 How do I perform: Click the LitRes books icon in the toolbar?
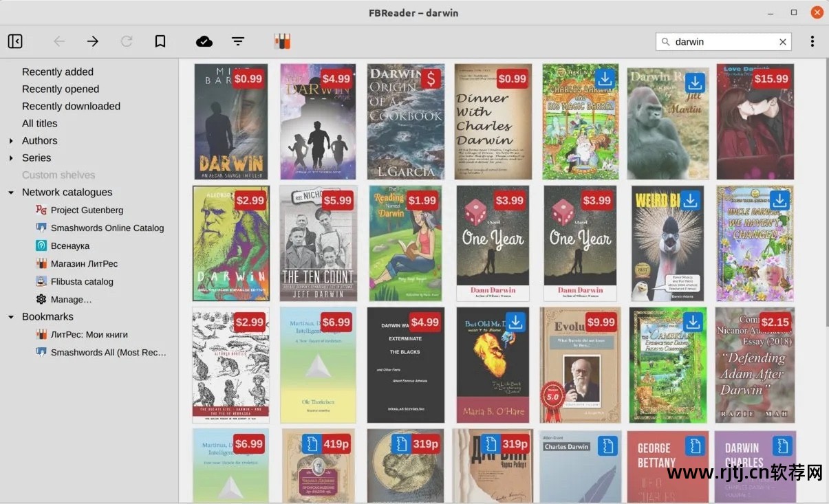click(282, 41)
